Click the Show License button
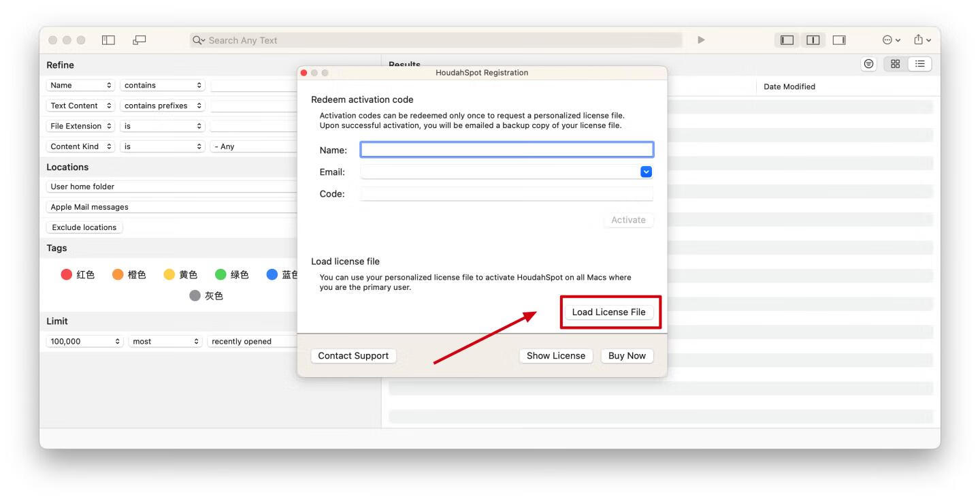Screen dimensions: 980x501 (x=556, y=355)
